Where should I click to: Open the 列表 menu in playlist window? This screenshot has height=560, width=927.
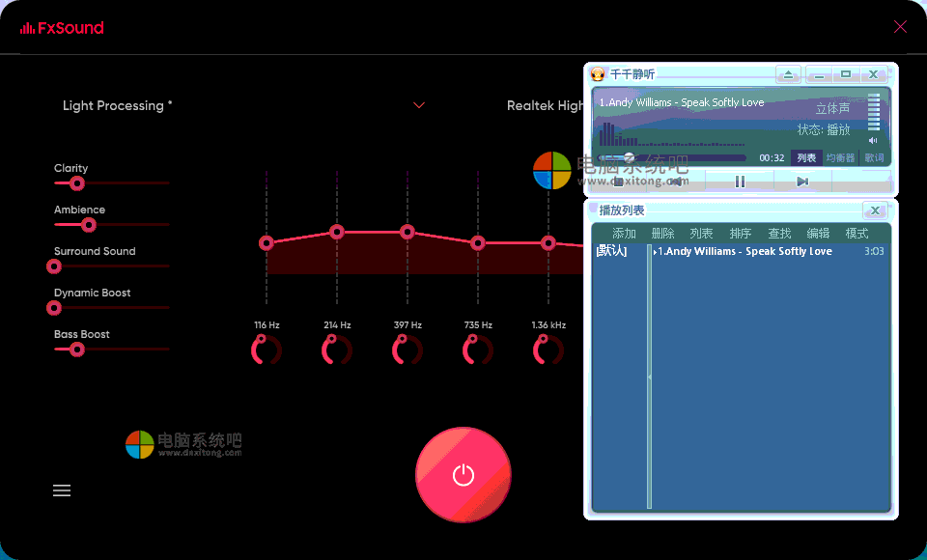pyautogui.click(x=701, y=234)
